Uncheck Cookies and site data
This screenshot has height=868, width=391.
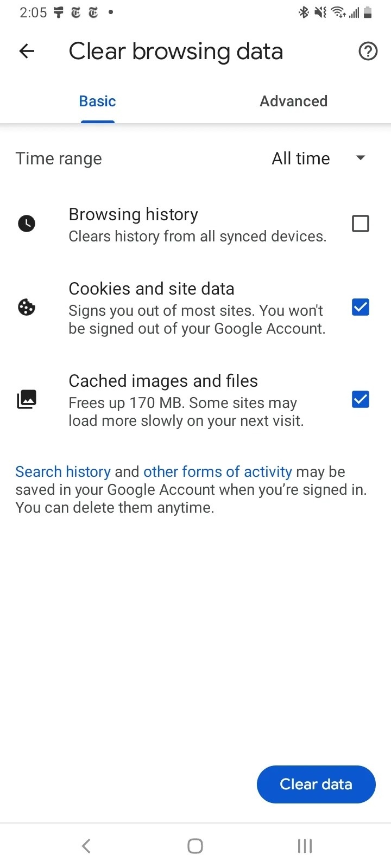click(x=360, y=307)
